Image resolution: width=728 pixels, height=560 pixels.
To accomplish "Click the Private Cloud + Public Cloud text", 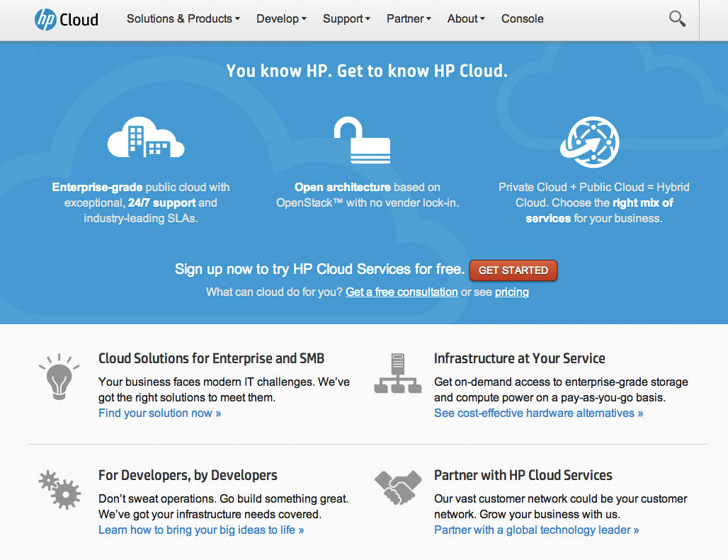I will pos(594,202).
